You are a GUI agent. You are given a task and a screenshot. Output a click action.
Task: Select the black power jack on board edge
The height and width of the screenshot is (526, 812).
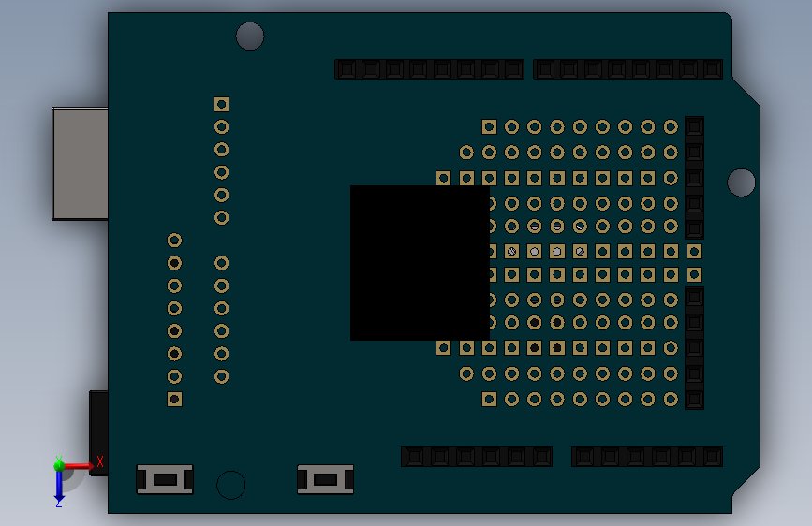click(98, 432)
